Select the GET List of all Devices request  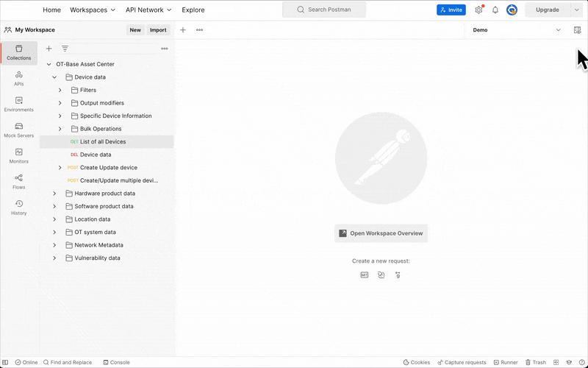(x=107, y=141)
